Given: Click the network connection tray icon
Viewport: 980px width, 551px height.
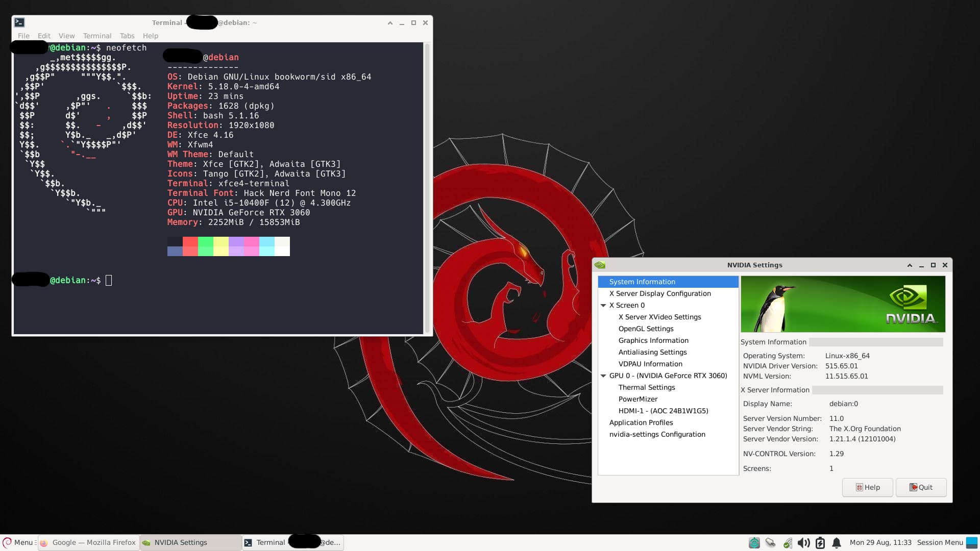Looking at the screenshot, I should (x=788, y=543).
